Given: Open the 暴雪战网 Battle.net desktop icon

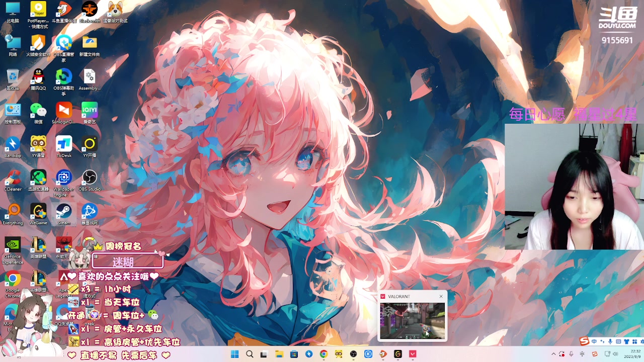Looking at the screenshot, I should tap(90, 214).
